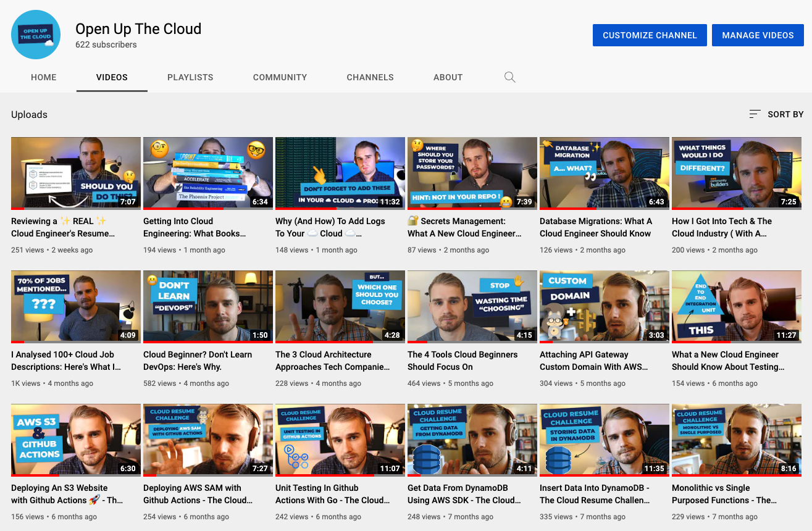Open the Custom Domain video thumbnail
Screen dimensions: 812x531
(x=603, y=306)
